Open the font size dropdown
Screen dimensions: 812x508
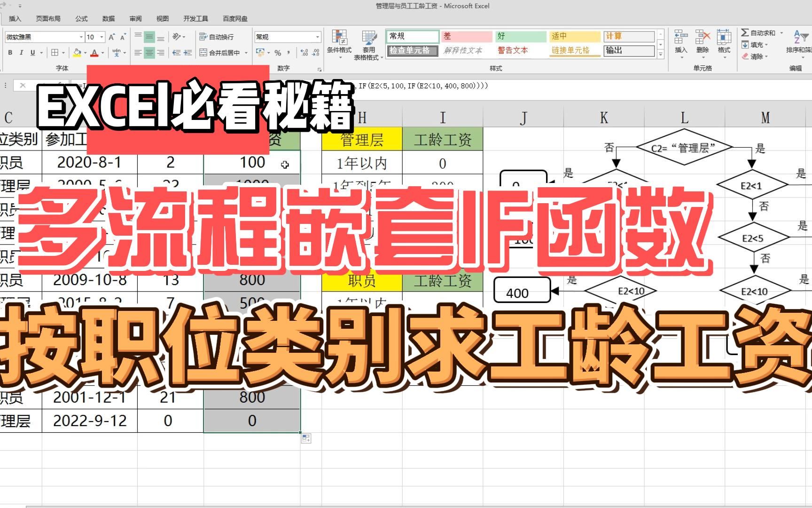pyautogui.click(x=98, y=37)
